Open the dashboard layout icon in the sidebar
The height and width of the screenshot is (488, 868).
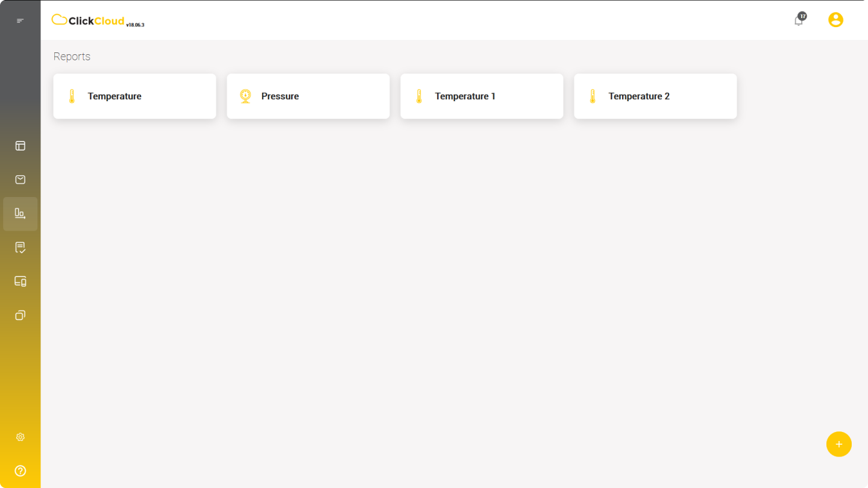tap(20, 146)
